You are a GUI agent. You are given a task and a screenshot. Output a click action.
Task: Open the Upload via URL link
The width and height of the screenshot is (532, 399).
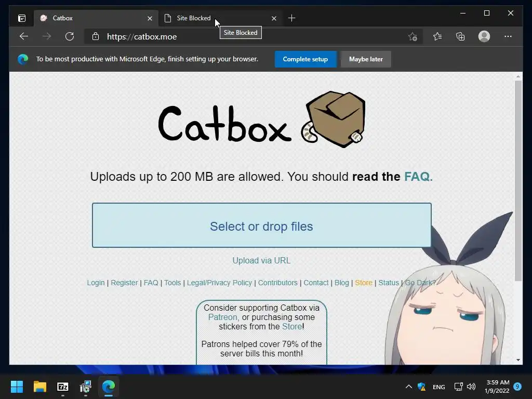pyautogui.click(x=261, y=261)
